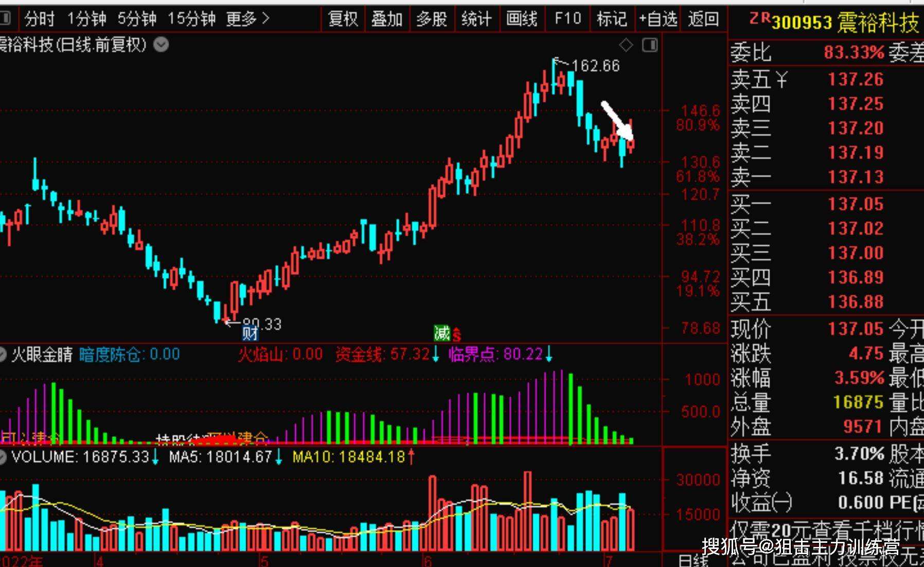Select the 5分钟 period tab
924x567 pixels.
[137, 20]
